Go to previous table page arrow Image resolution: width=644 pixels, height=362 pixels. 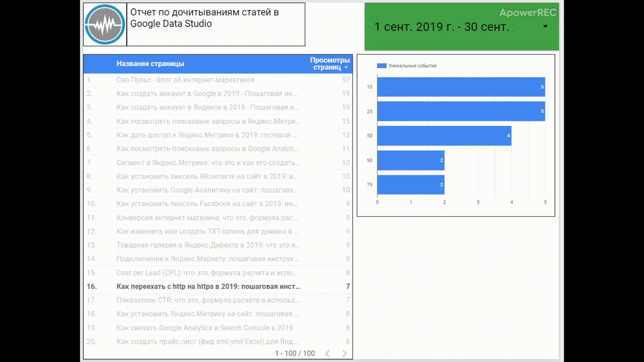pyautogui.click(x=327, y=353)
